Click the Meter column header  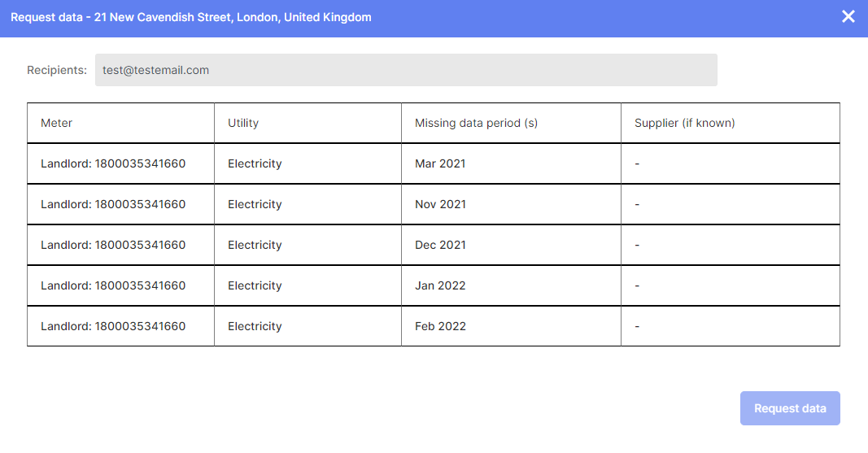(57, 123)
